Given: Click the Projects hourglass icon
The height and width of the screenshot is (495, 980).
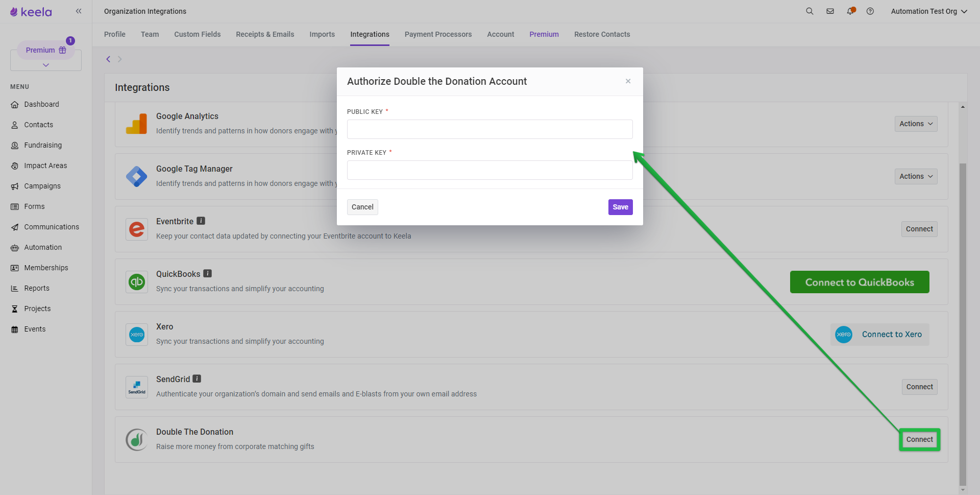Looking at the screenshot, I should coord(15,309).
